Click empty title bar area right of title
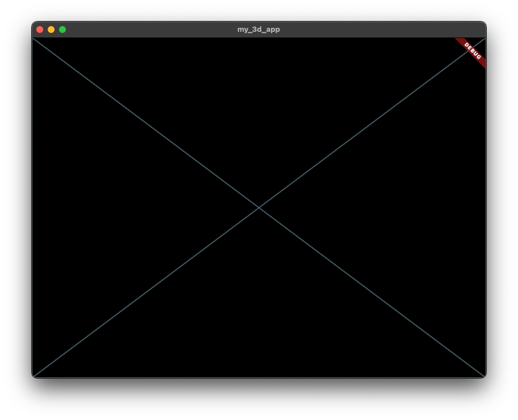Image resolution: width=518 pixels, height=420 pixels. (380, 30)
